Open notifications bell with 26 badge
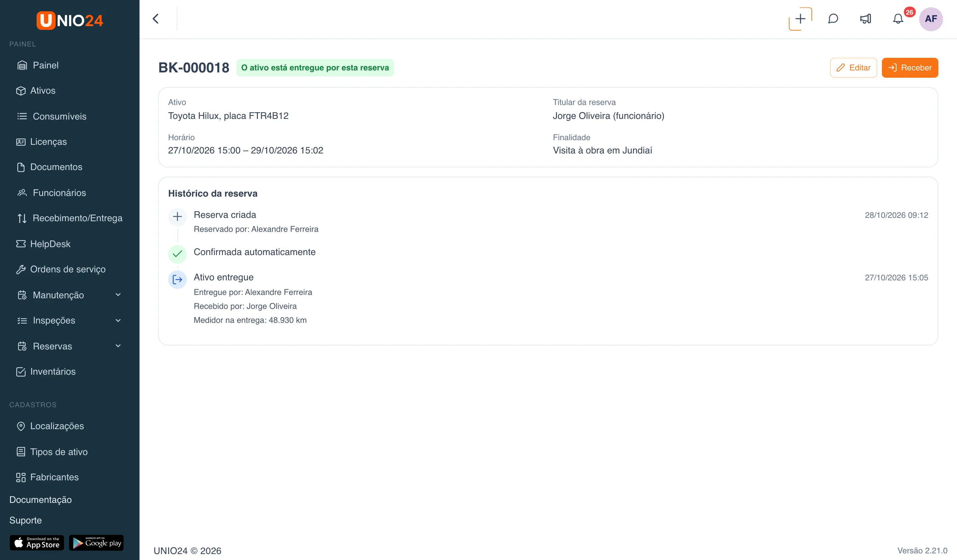The height and width of the screenshot is (560, 957). tap(898, 19)
